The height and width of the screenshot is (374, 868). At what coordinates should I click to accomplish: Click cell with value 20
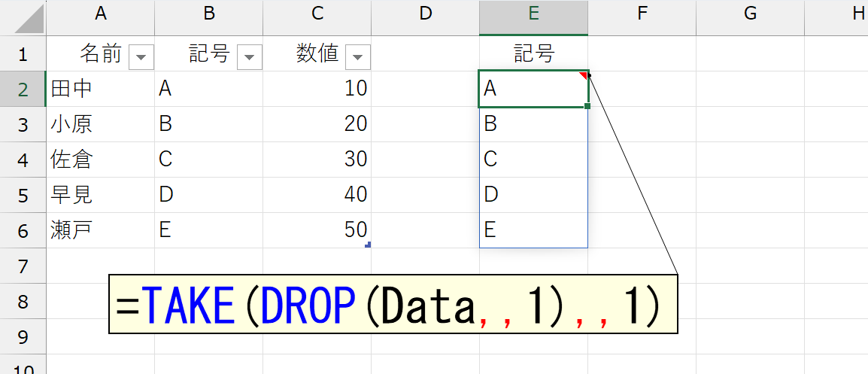pos(317,125)
